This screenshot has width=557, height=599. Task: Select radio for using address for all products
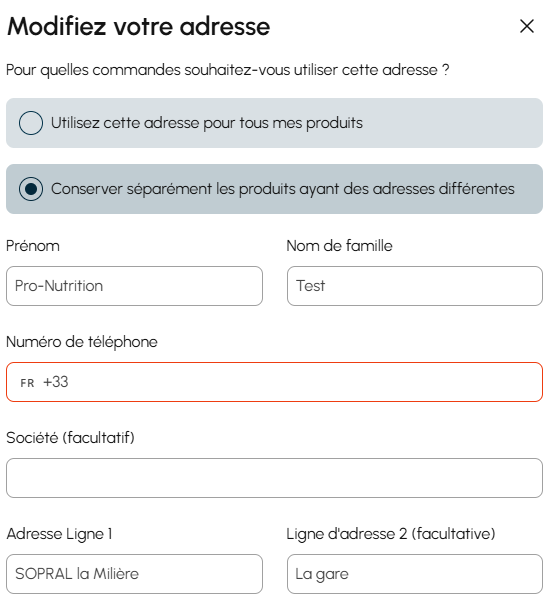pos(31,123)
